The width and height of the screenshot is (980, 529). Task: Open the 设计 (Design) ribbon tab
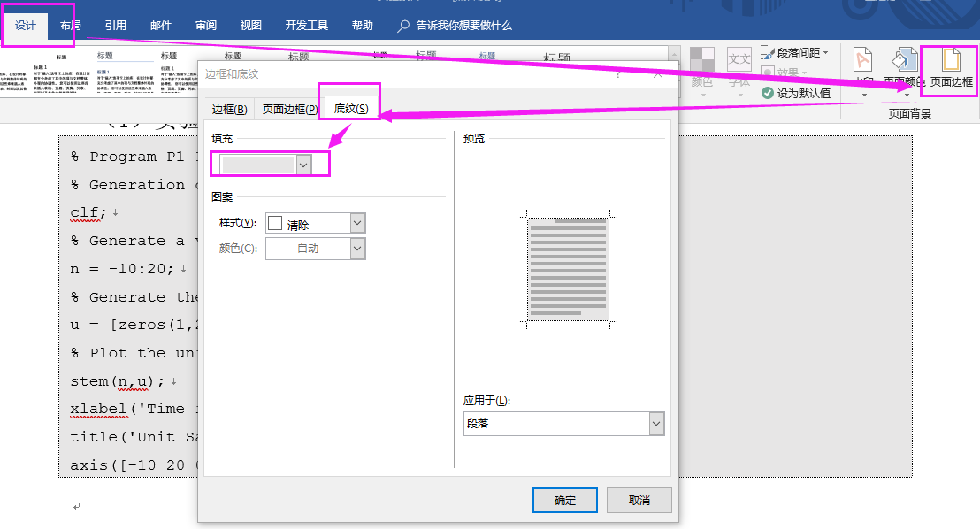click(24, 26)
